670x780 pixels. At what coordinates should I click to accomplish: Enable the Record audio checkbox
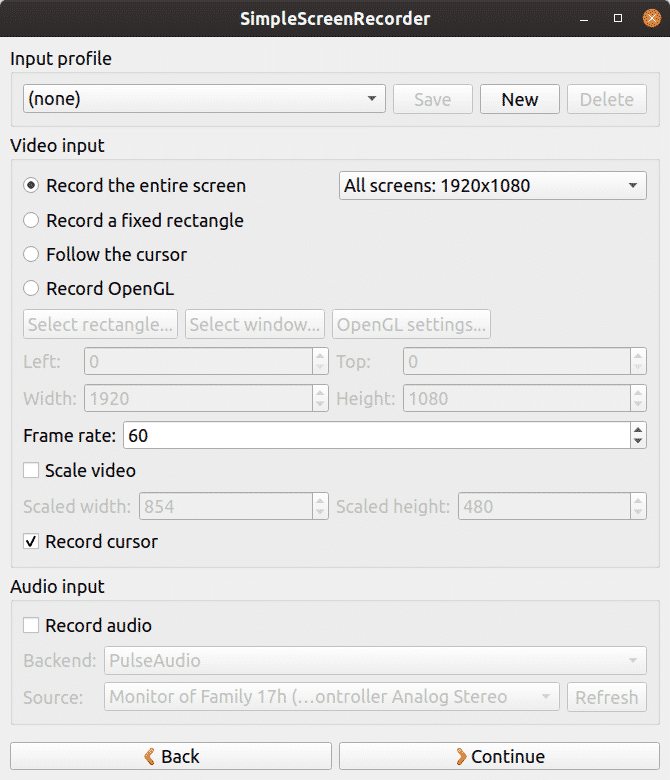point(31,626)
